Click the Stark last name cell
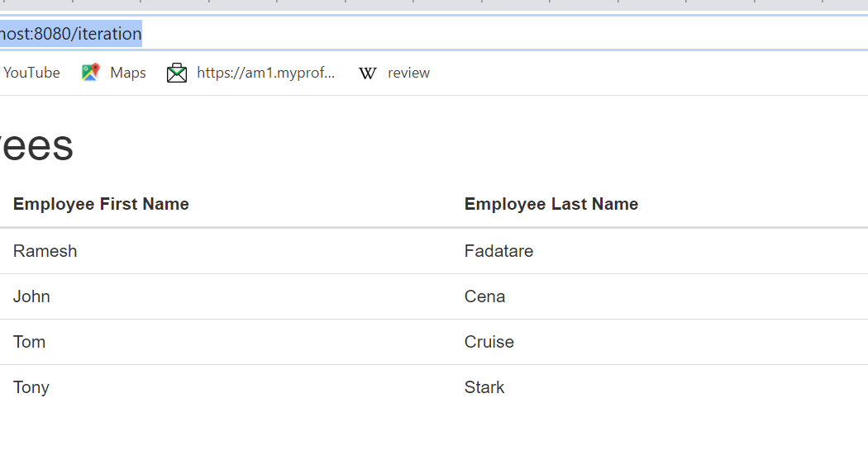 tap(484, 387)
